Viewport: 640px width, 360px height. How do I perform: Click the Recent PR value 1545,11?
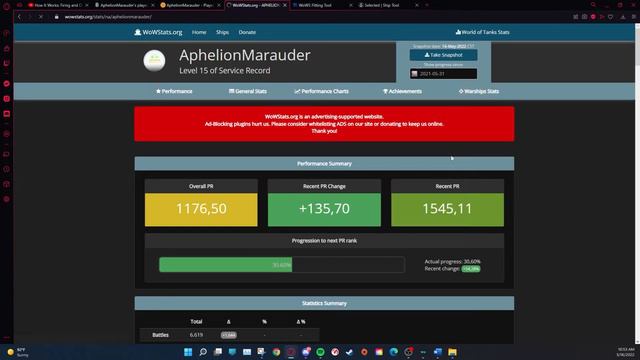(447, 209)
